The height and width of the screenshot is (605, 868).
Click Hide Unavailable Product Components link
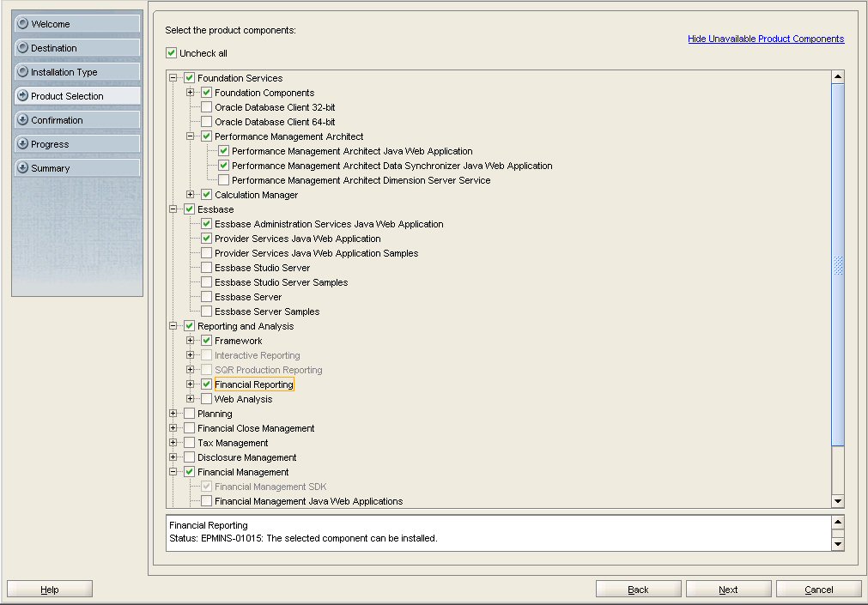pyautogui.click(x=766, y=39)
